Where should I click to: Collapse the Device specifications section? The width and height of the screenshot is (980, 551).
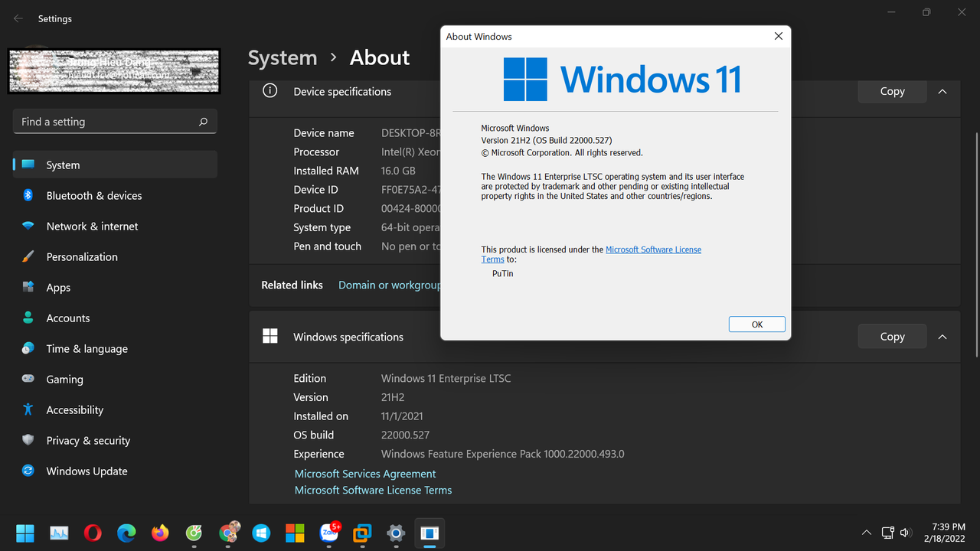(942, 91)
